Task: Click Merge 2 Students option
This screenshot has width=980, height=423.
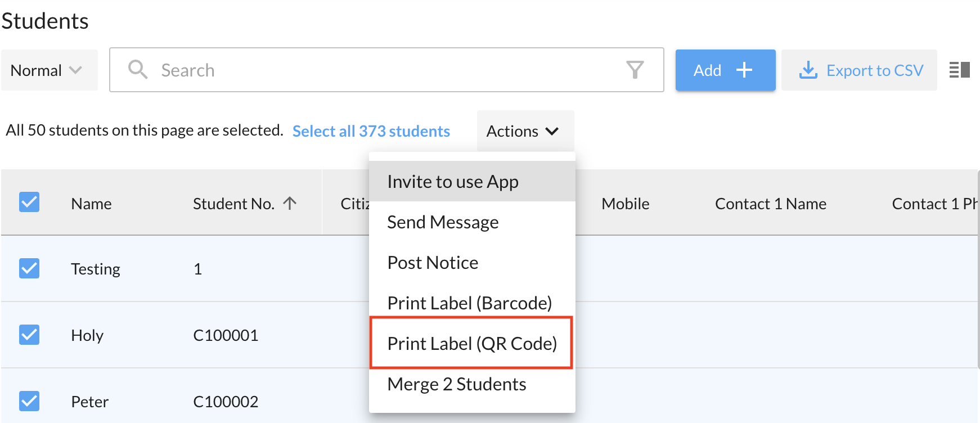Action: point(456,384)
